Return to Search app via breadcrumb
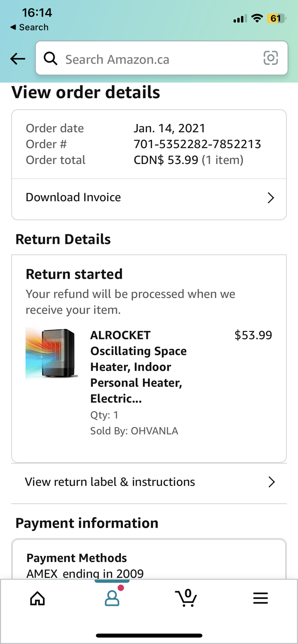The height and width of the screenshot is (644, 298). click(30, 27)
